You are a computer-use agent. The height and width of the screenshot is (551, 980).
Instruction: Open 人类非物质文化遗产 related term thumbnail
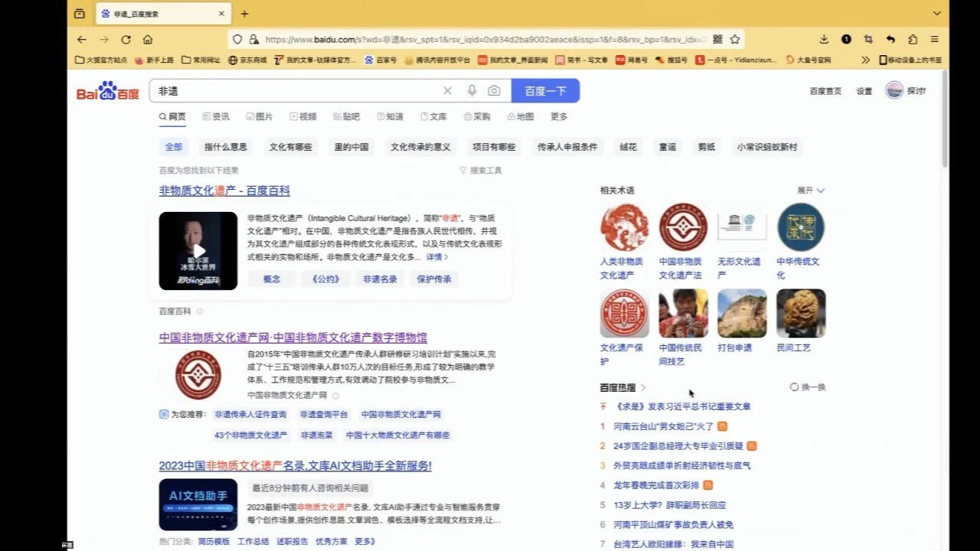[624, 227]
